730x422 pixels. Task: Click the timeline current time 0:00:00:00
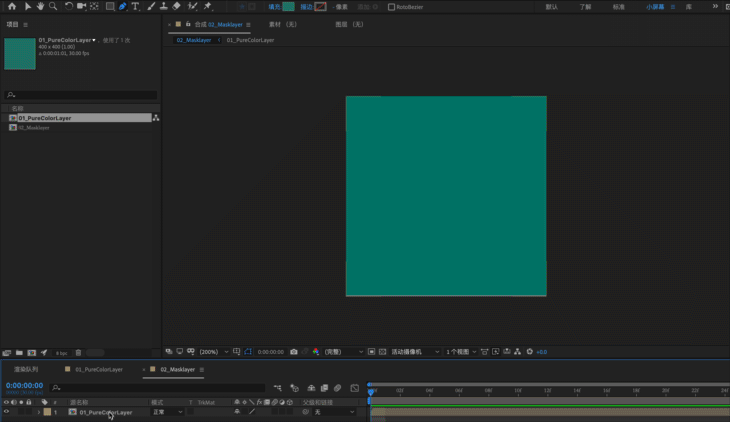pos(24,386)
